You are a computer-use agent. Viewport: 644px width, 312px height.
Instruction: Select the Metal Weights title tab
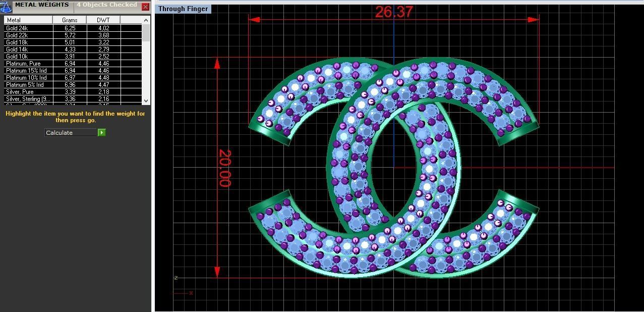[42, 5]
